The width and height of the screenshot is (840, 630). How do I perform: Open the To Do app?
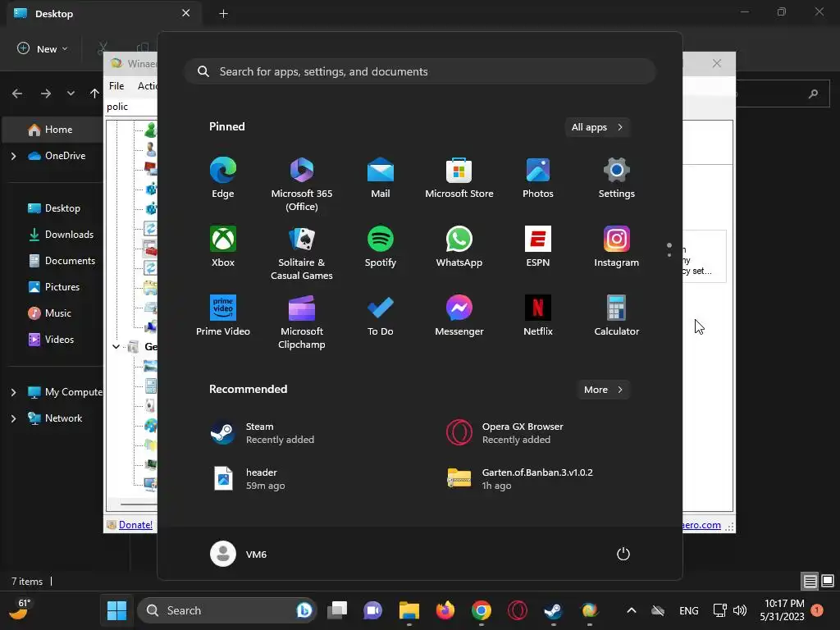pyautogui.click(x=381, y=316)
